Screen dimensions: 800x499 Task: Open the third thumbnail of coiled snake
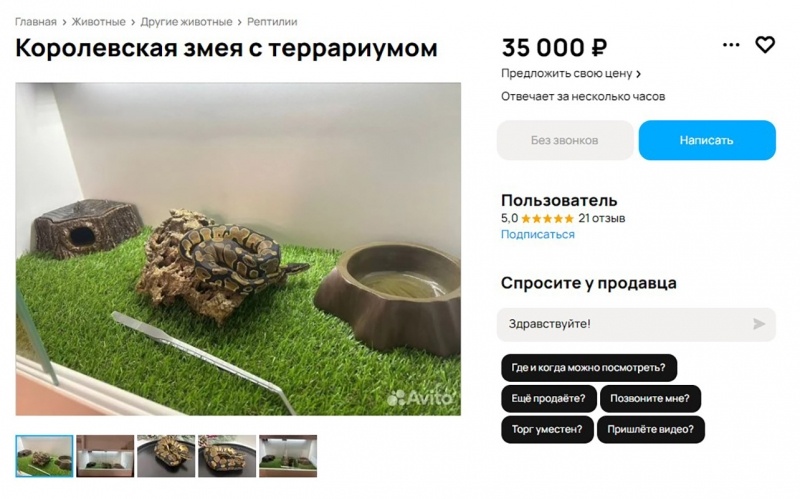[166, 456]
